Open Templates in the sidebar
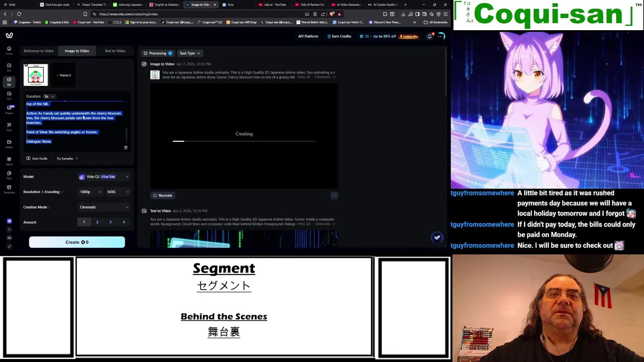This screenshot has width=644, height=362. click(x=9, y=189)
